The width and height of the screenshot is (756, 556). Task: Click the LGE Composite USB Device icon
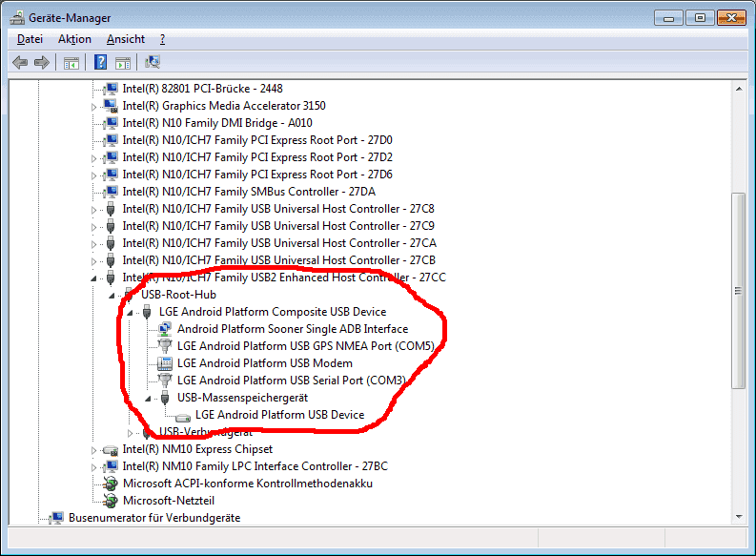click(x=147, y=312)
